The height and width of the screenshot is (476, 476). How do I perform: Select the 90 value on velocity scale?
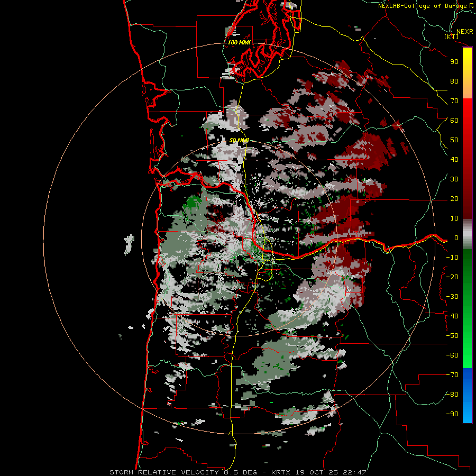(x=454, y=62)
